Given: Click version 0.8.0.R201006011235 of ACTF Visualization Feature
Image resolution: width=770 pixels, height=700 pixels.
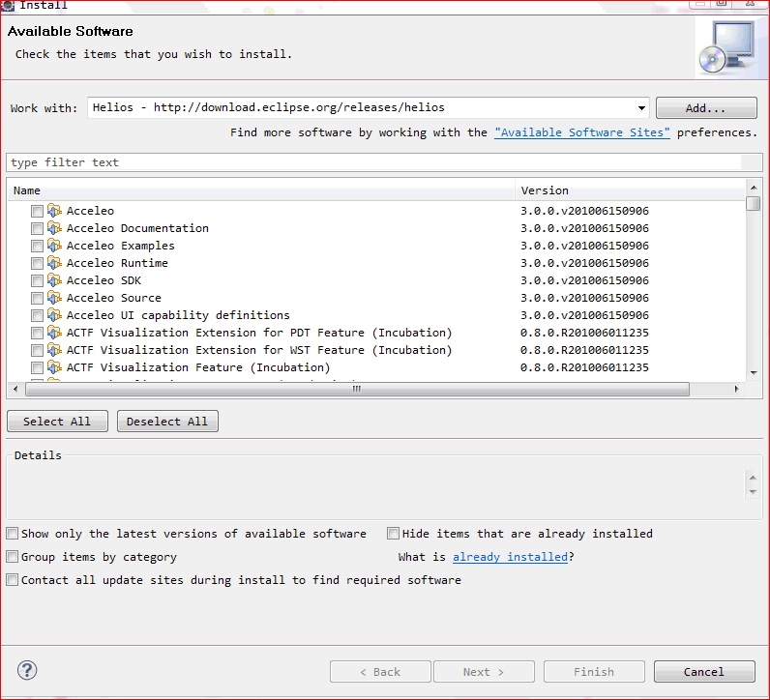Looking at the screenshot, I should click(x=584, y=367).
